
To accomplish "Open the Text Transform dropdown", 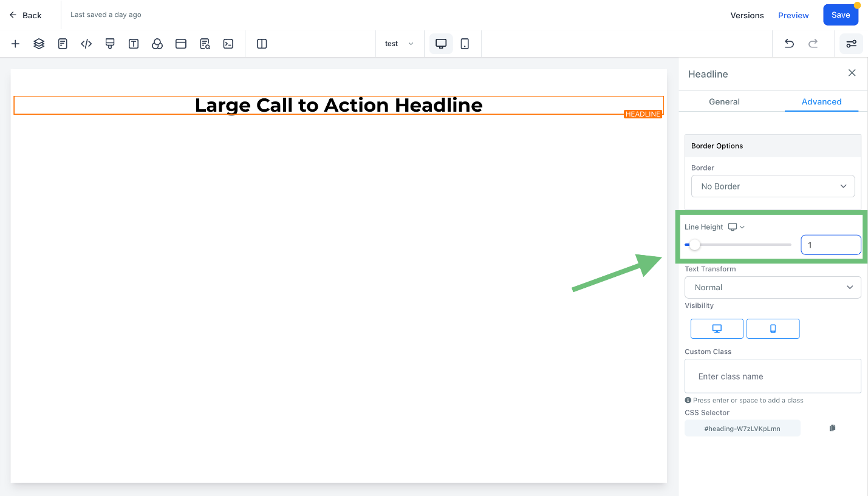I will point(773,287).
